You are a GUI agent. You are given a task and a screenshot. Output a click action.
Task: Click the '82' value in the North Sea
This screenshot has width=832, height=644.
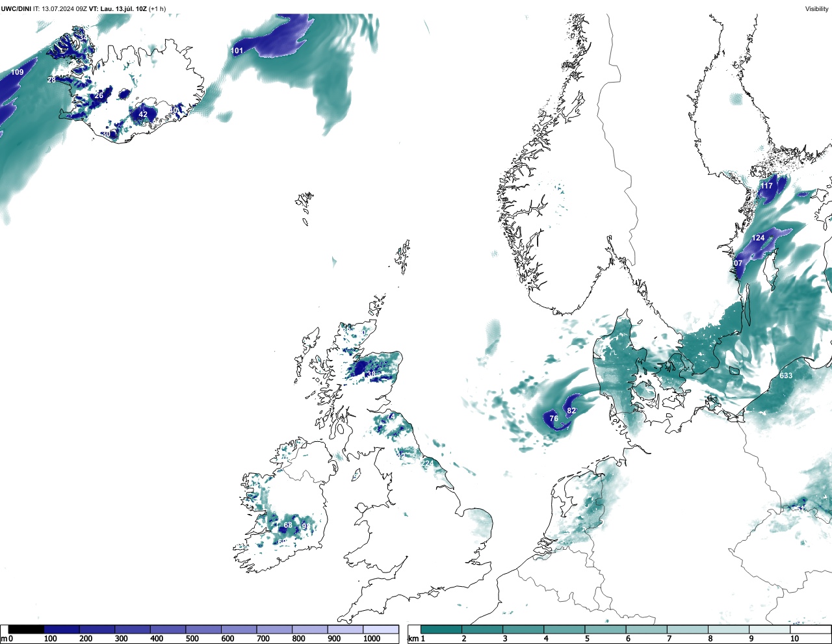[x=571, y=411]
